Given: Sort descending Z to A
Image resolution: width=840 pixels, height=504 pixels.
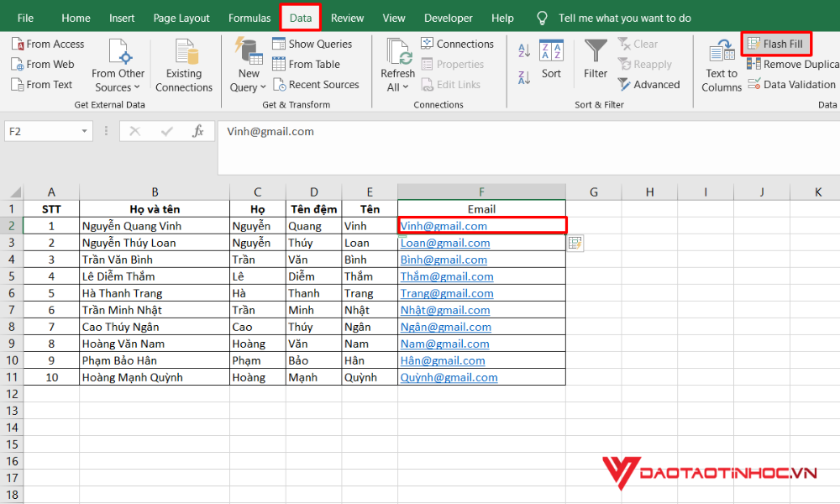Looking at the screenshot, I should tap(524, 77).
